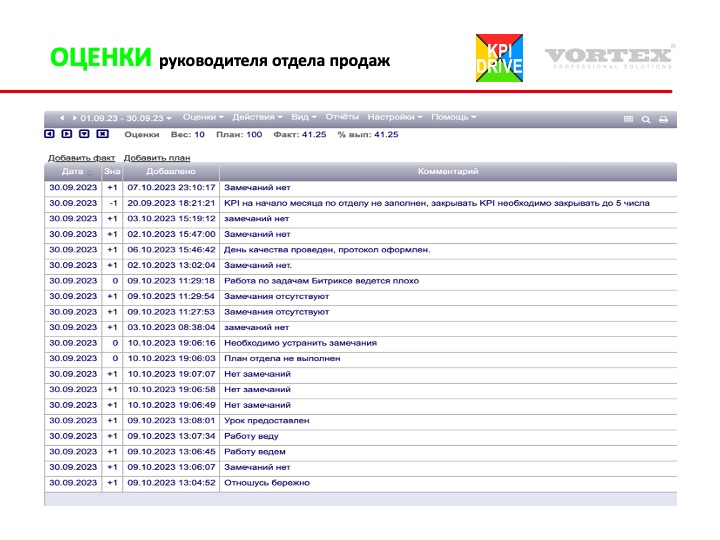Select comment День качества проведен

[327, 250]
